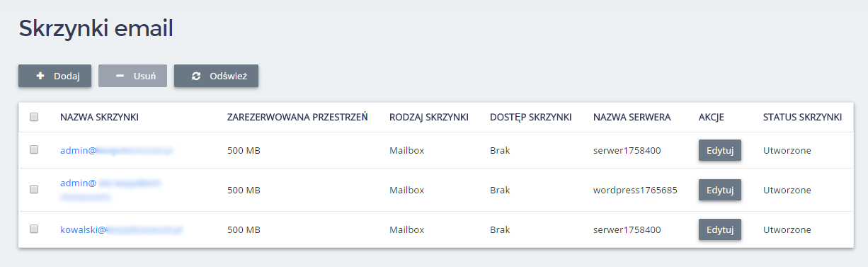
Task: Check the box for first admin mailbox row
Action: tap(34, 150)
